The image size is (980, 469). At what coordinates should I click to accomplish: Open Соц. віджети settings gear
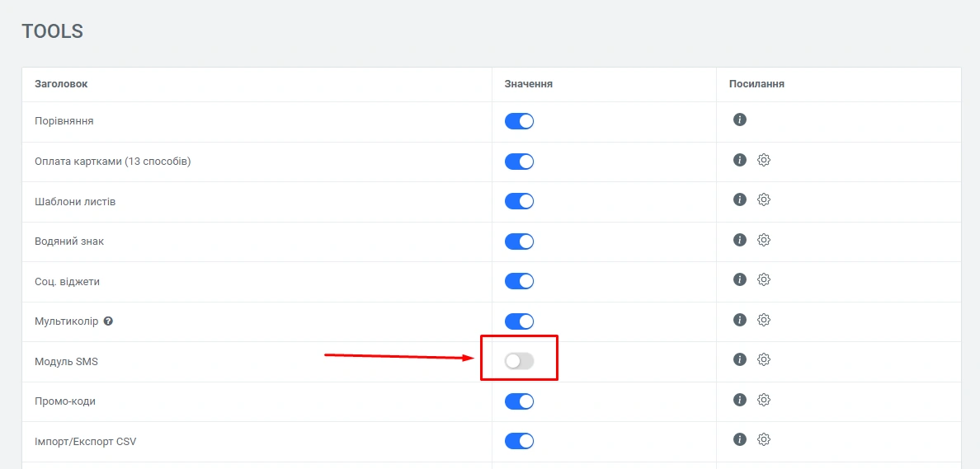[x=764, y=279]
